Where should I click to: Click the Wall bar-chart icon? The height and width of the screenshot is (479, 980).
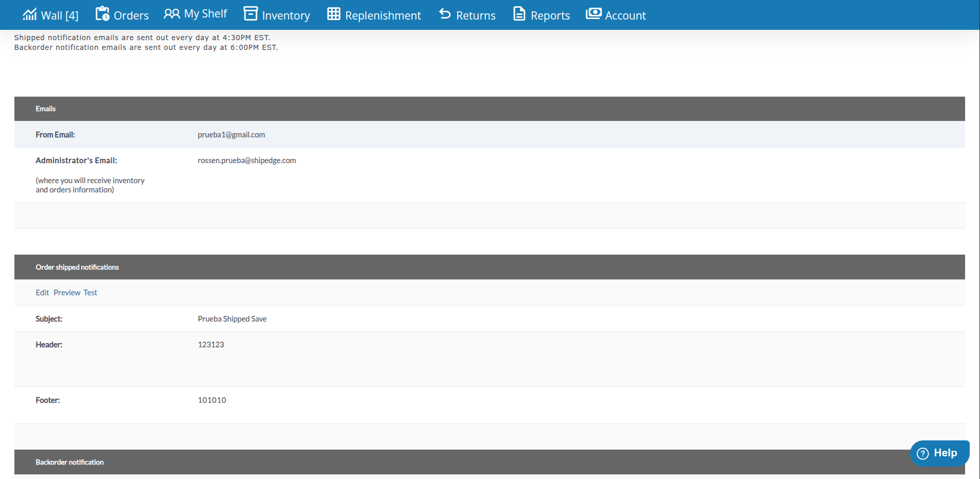31,14
